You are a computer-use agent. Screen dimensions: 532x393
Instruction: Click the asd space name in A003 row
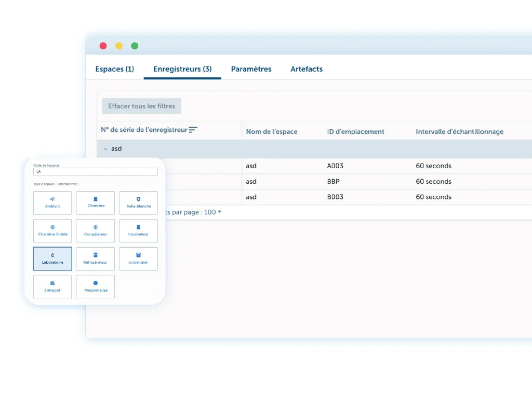pos(251,166)
